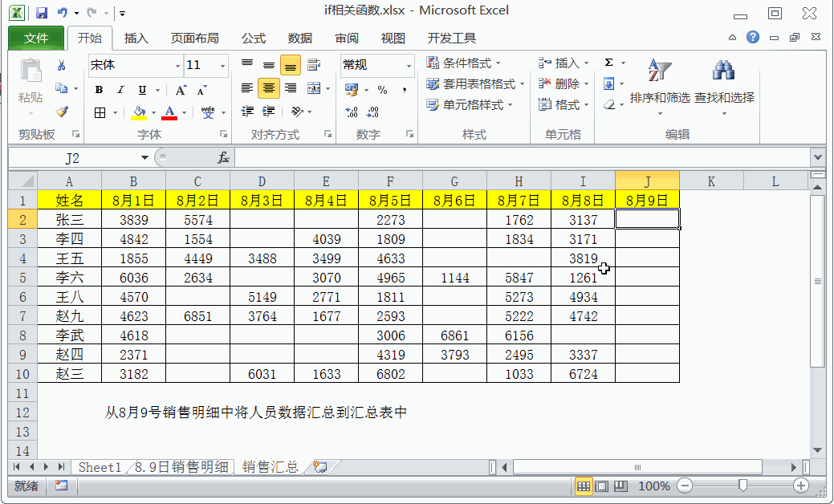Adjust the zoom slider handle
This screenshot has height=504, width=834.
[742, 485]
